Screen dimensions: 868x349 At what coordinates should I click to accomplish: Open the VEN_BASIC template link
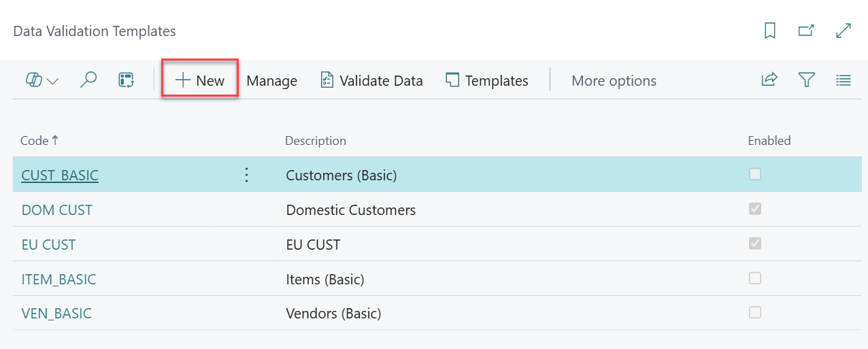click(x=56, y=314)
